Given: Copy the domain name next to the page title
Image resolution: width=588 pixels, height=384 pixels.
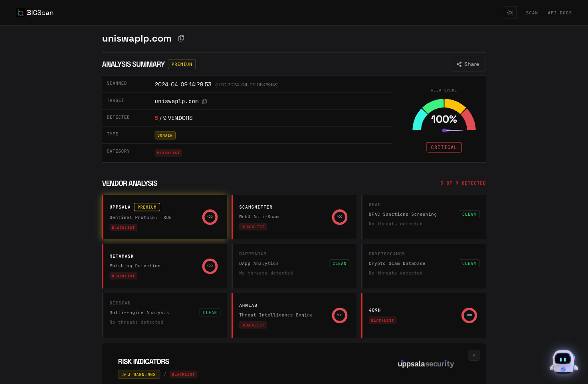Looking at the screenshot, I should 181,38.
